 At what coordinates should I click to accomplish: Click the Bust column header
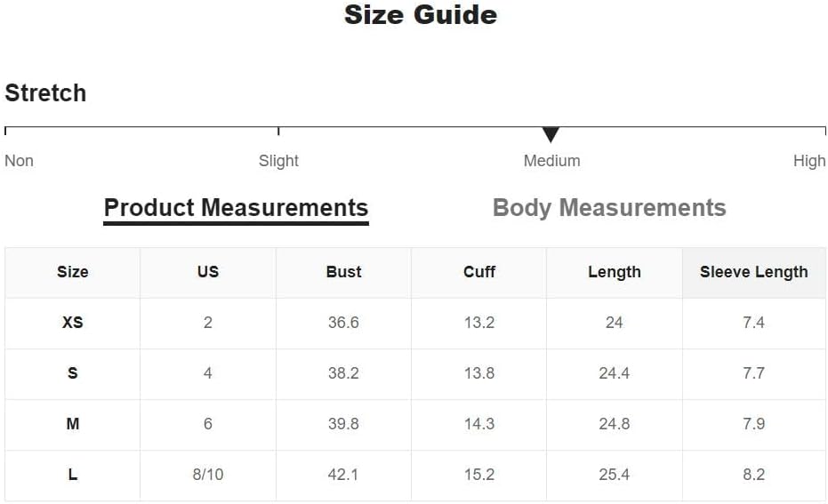point(344,272)
